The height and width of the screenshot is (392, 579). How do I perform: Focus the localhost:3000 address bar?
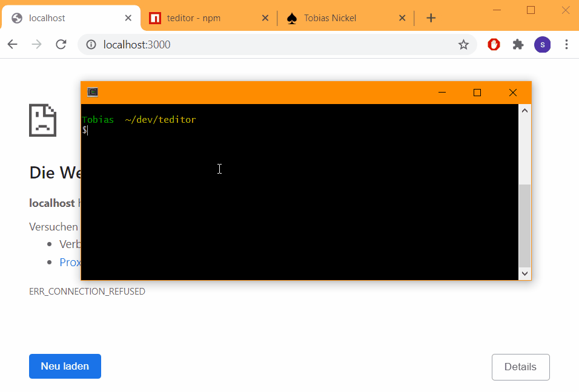[x=273, y=44]
